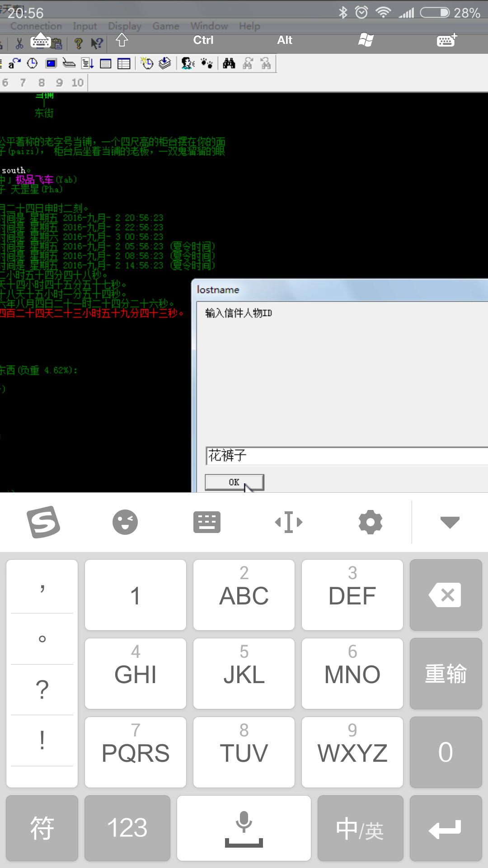Tap the 9 WXYZ key

point(352,752)
